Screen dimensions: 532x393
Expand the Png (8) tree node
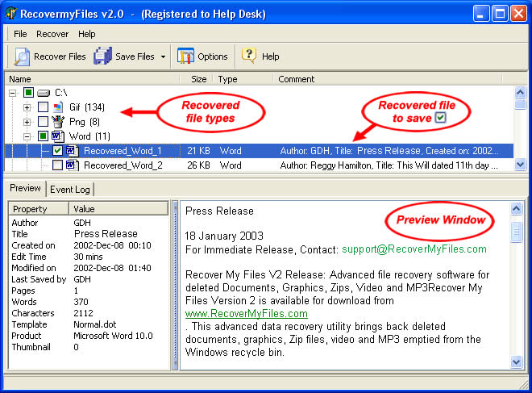[x=27, y=122]
